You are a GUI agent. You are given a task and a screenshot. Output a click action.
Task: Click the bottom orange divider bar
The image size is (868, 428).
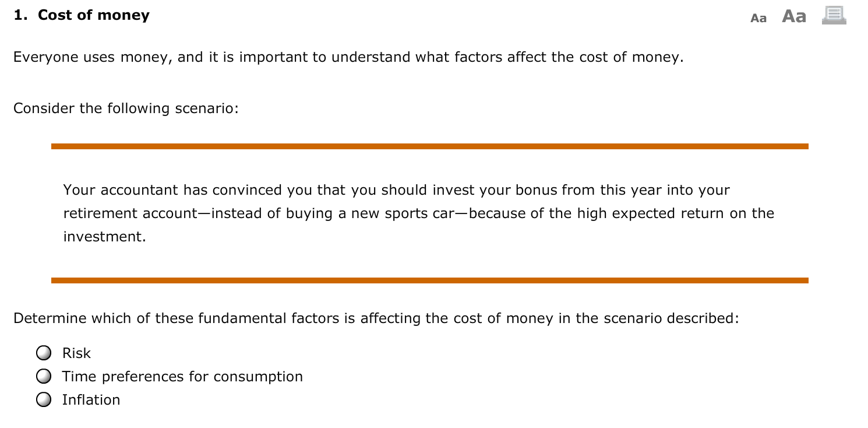[430, 280]
